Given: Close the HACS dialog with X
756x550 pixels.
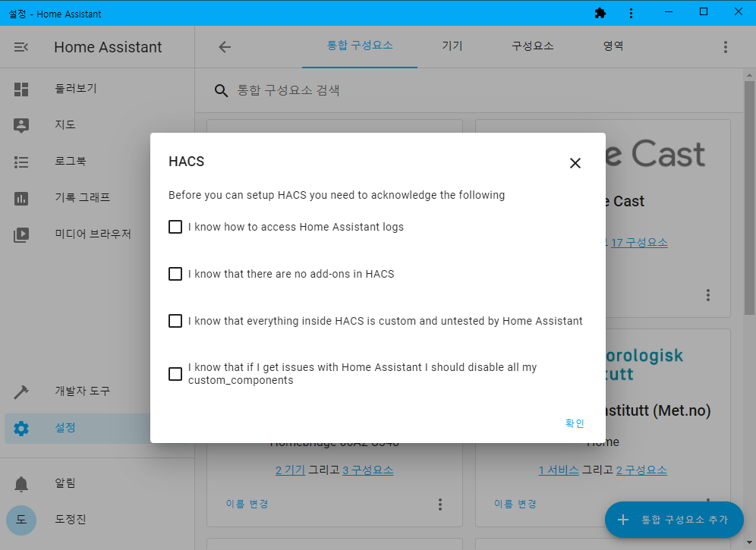Looking at the screenshot, I should coord(575,163).
